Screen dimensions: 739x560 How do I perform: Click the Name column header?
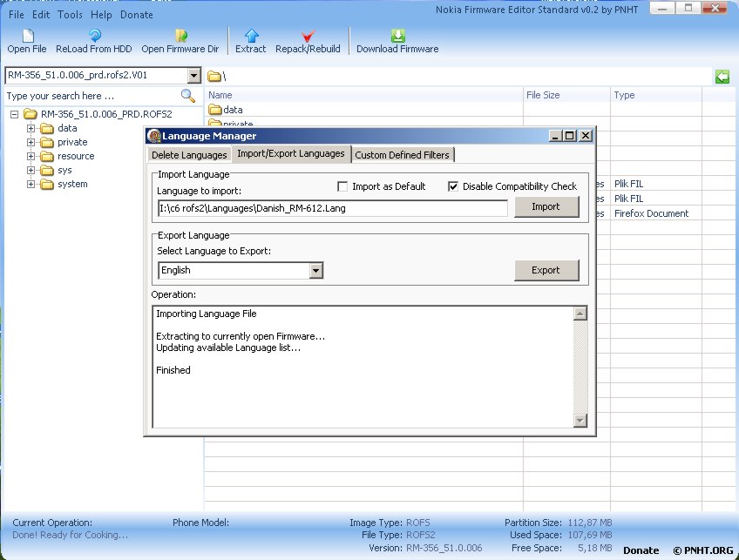click(x=363, y=95)
